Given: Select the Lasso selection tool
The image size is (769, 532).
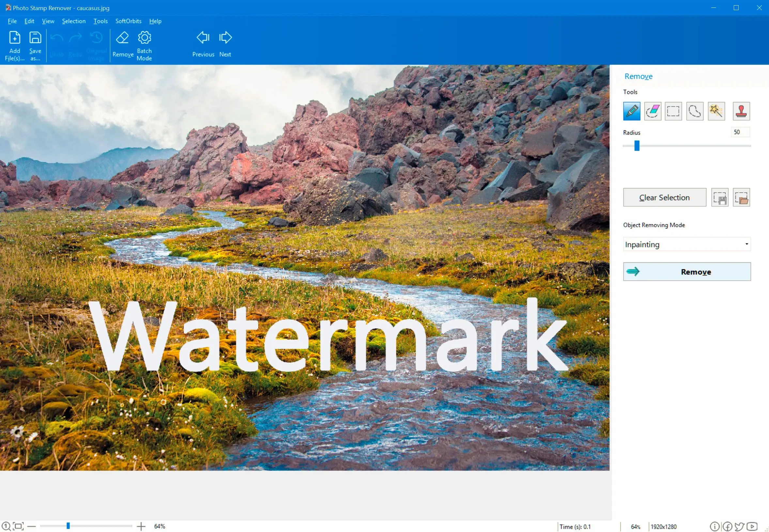Looking at the screenshot, I should (695, 111).
